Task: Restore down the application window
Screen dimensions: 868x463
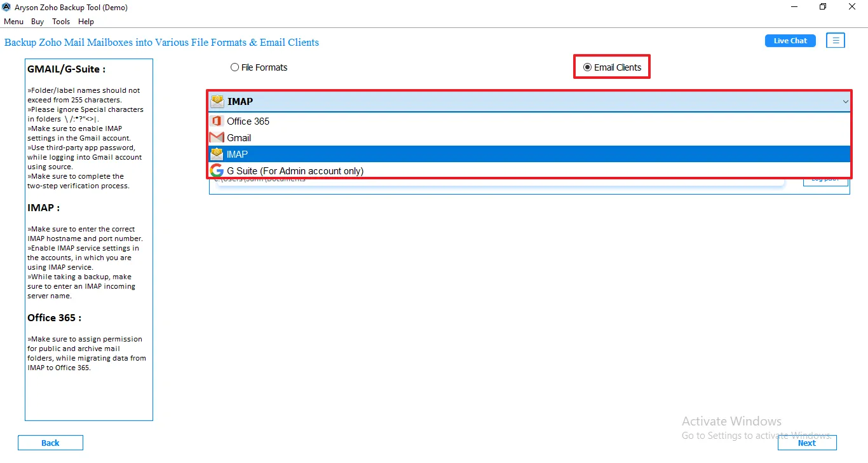Action: [823, 7]
